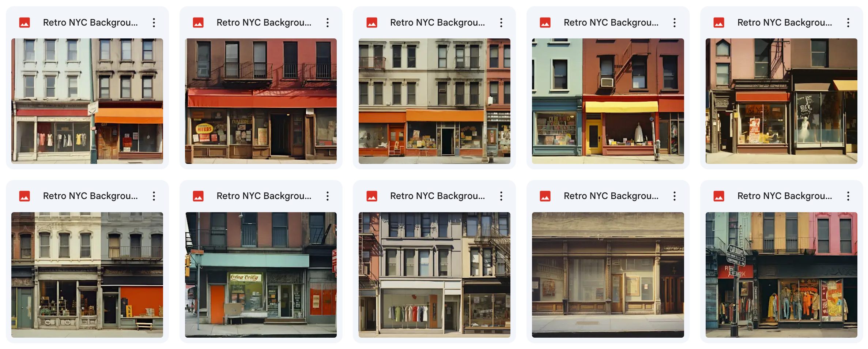Select thumbnail with mint-green awning and orange door
Viewport: 868px width, 349px height.
coord(261,275)
